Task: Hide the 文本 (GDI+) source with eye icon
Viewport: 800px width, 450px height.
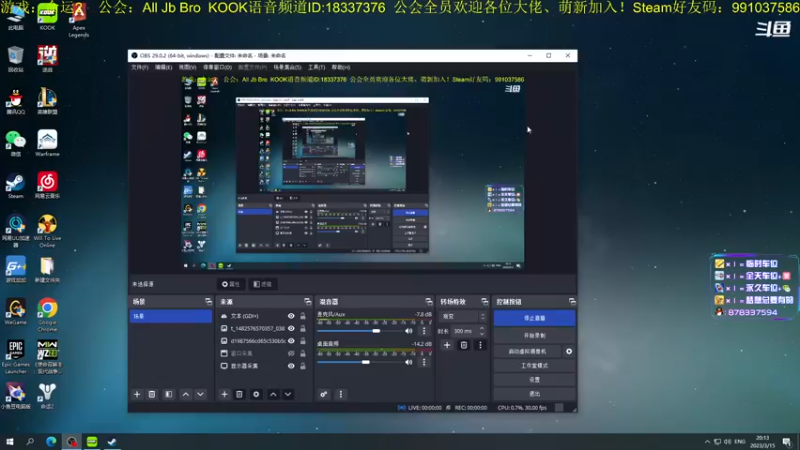Action: coord(291,316)
